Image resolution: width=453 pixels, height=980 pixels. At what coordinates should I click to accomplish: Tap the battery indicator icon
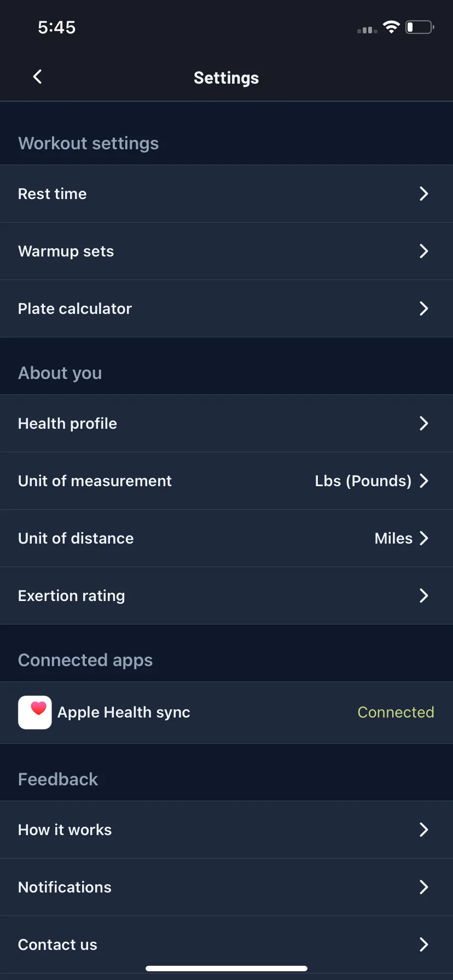pyautogui.click(x=420, y=27)
